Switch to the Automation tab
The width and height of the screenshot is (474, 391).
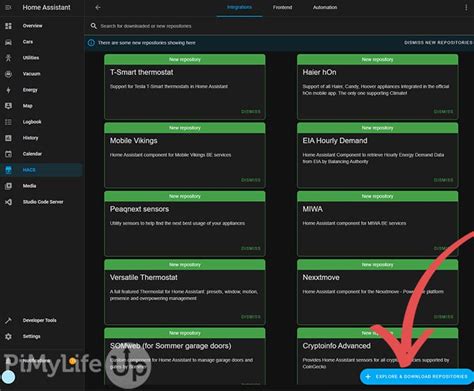click(x=325, y=7)
